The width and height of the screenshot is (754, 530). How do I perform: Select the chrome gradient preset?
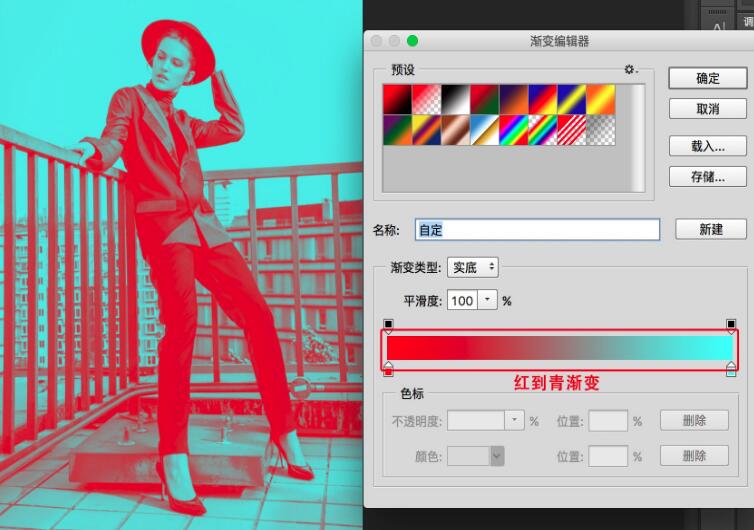(x=484, y=130)
